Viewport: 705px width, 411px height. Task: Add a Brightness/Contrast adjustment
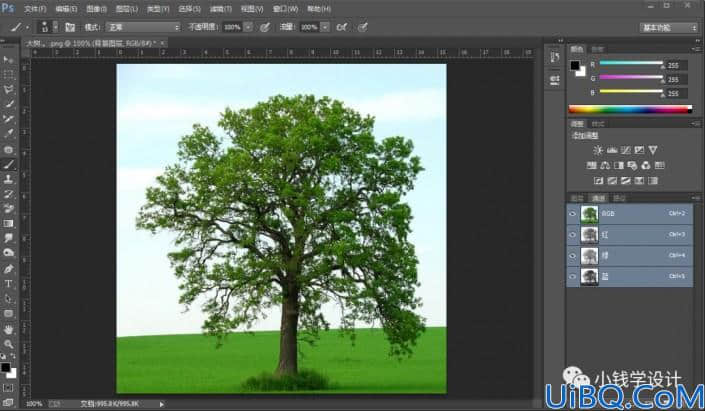tap(598, 150)
